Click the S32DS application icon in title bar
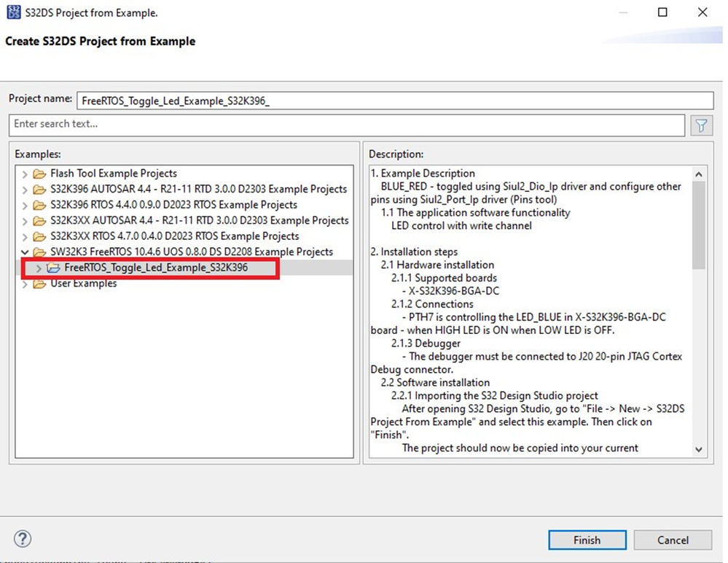The image size is (728, 563). 14,12
